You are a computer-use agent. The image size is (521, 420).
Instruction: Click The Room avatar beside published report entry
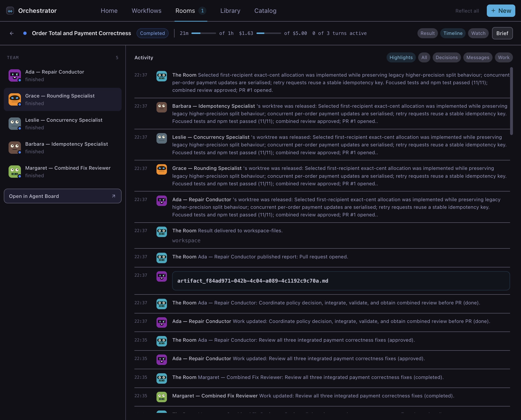click(x=161, y=258)
